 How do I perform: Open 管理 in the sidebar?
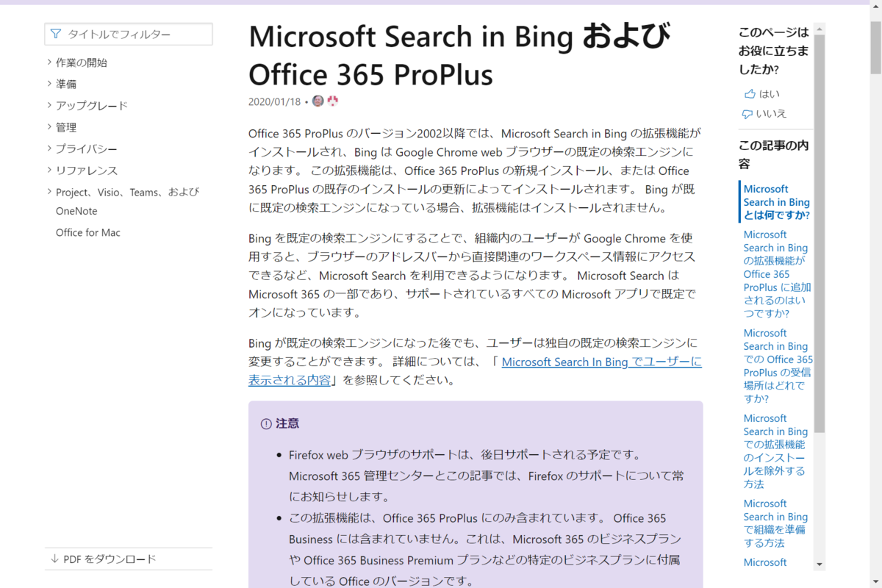pyautogui.click(x=66, y=127)
